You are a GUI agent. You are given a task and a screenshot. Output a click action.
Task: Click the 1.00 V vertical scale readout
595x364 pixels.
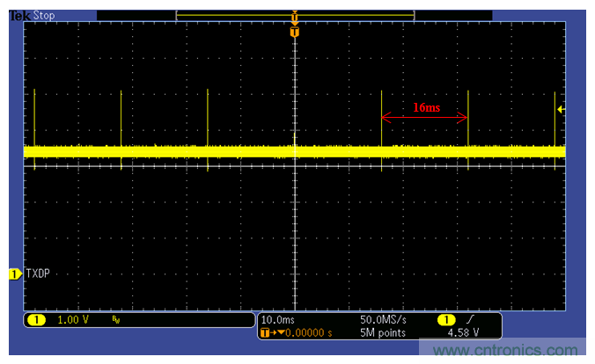pos(73,320)
